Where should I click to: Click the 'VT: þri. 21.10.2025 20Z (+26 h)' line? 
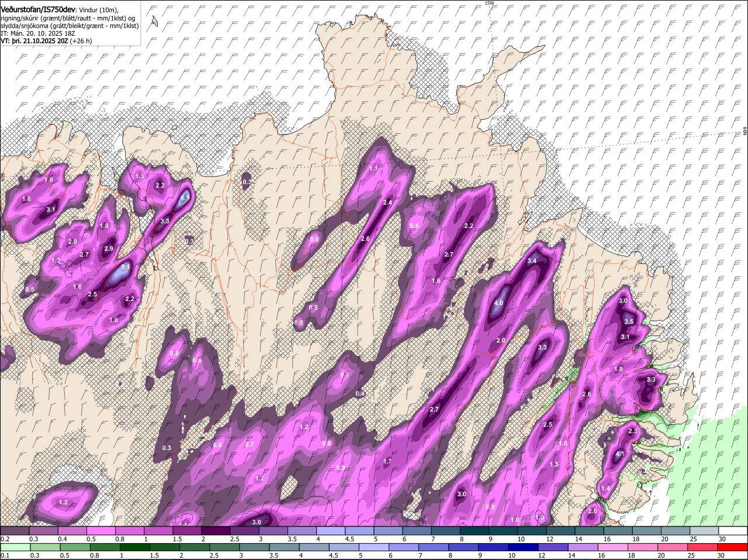coord(47,42)
